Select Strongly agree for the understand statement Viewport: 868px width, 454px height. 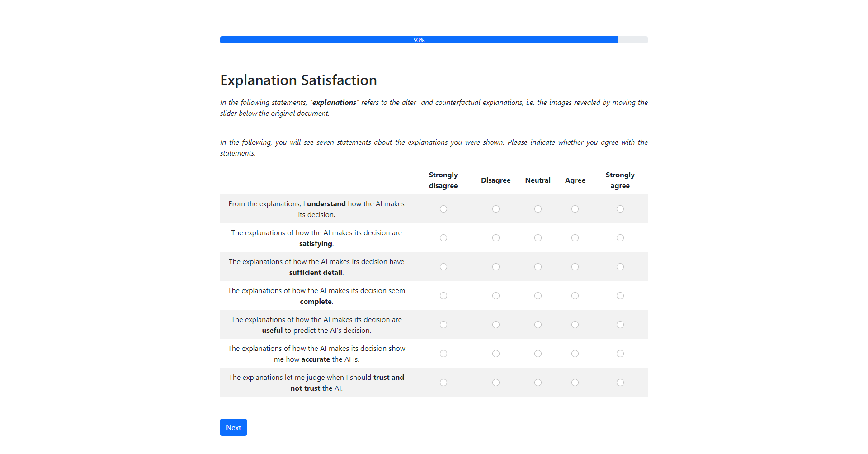pyautogui.click(x=620, y=209)
